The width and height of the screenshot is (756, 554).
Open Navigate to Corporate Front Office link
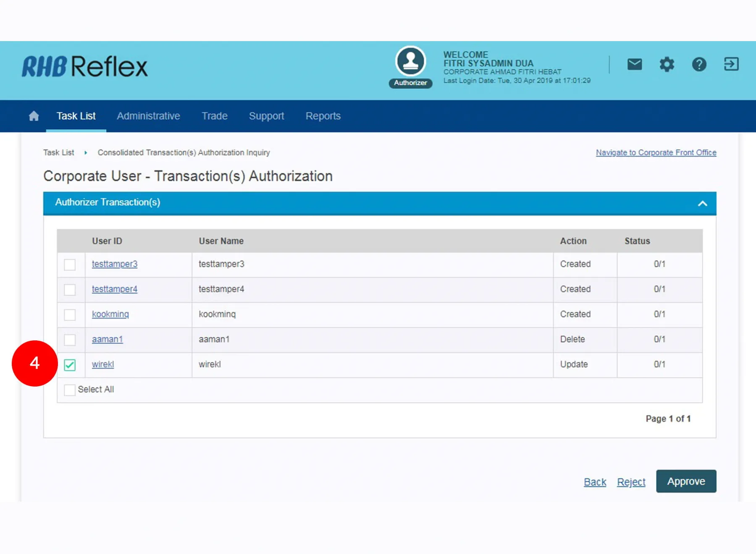tap(656, 152)
